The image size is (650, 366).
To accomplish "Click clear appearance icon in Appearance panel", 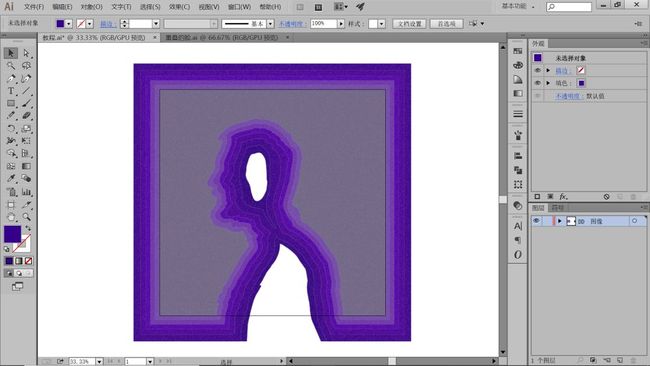I will [606, 196].
